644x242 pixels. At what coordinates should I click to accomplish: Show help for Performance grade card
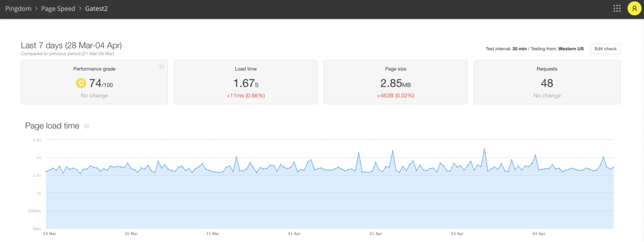[x=162, y=66]
